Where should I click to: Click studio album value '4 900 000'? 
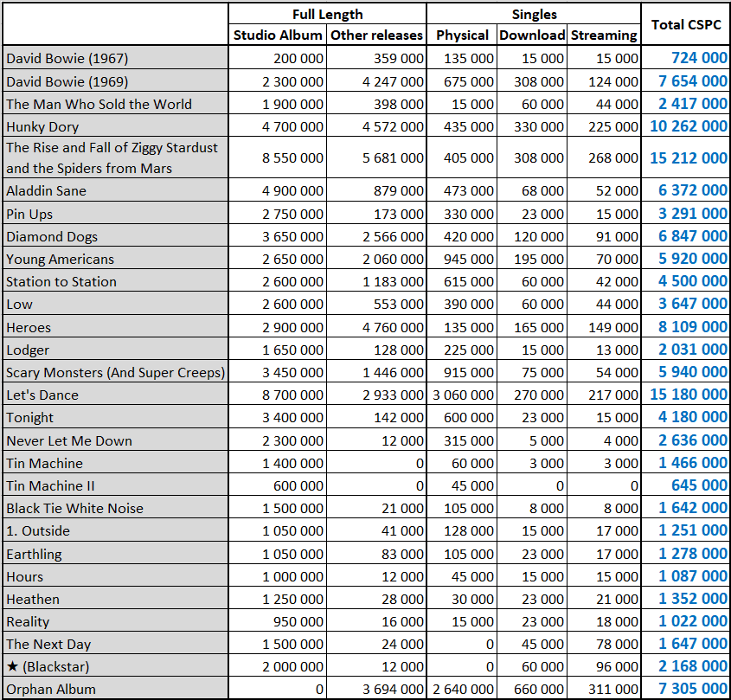(x=292, y=190)
